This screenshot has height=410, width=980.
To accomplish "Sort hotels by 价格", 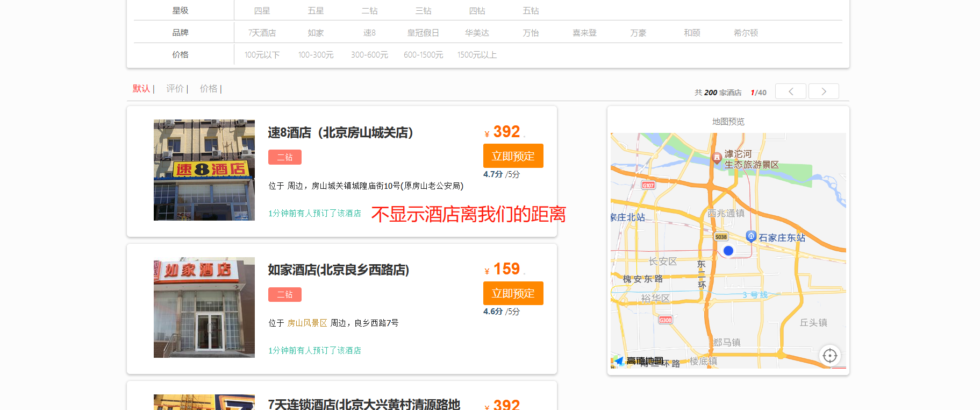I will click(209, 89).
